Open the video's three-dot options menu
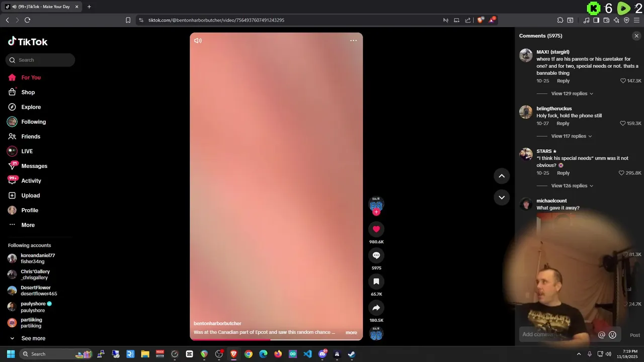The height and width of the screenshot is (362, 644). pos(353,41)
